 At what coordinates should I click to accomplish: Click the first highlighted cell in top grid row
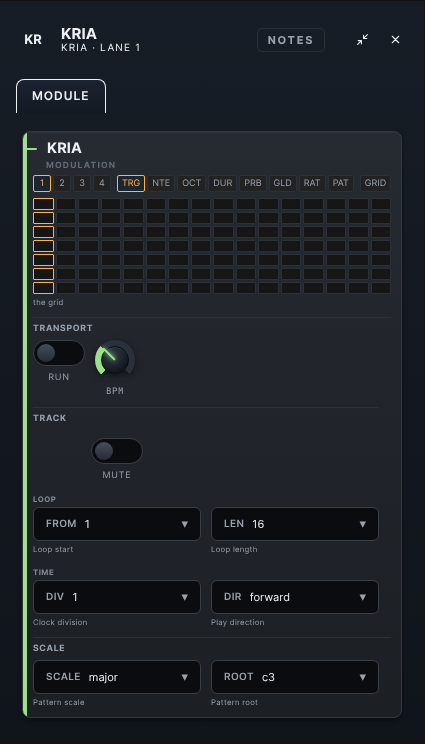[43, 204]
